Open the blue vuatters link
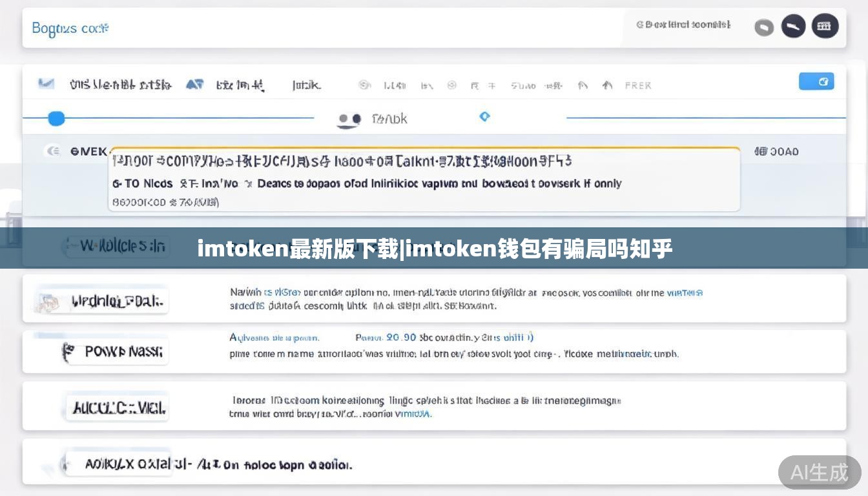The height and width of the screenshot is (496, 868). point(684,293)
